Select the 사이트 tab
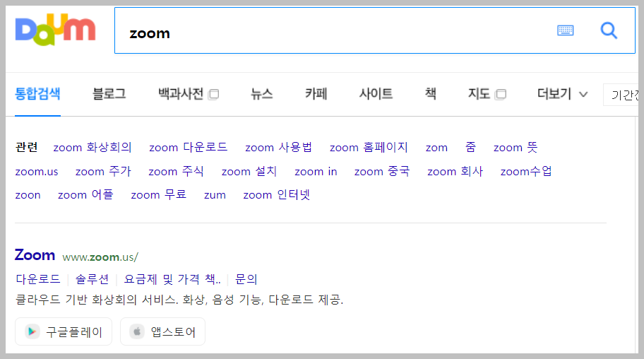644x359 pixels. [376, 94]
